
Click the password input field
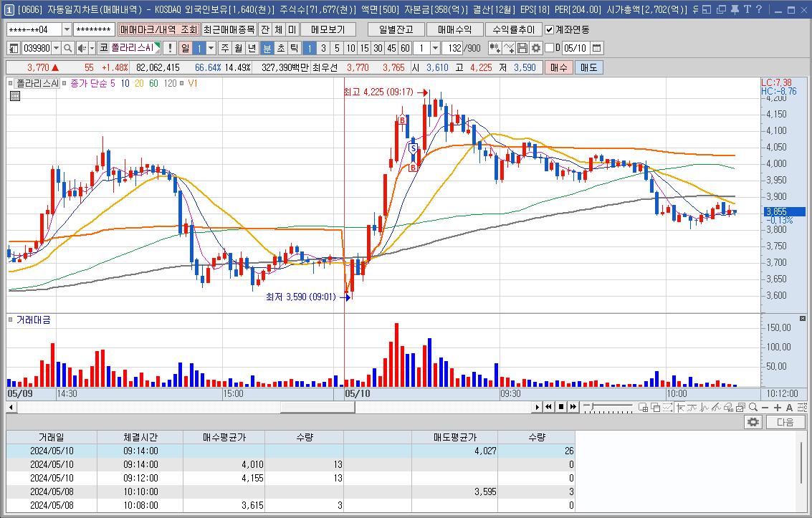pos(94,29)
